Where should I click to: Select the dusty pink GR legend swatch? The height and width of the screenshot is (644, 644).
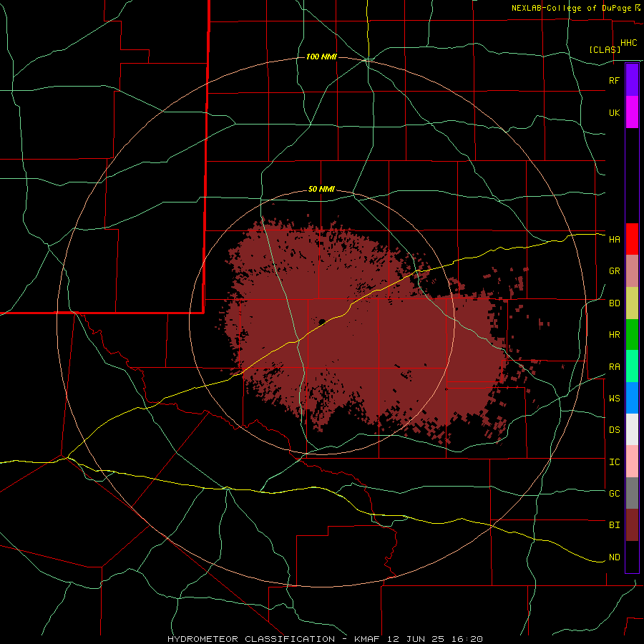632,271
